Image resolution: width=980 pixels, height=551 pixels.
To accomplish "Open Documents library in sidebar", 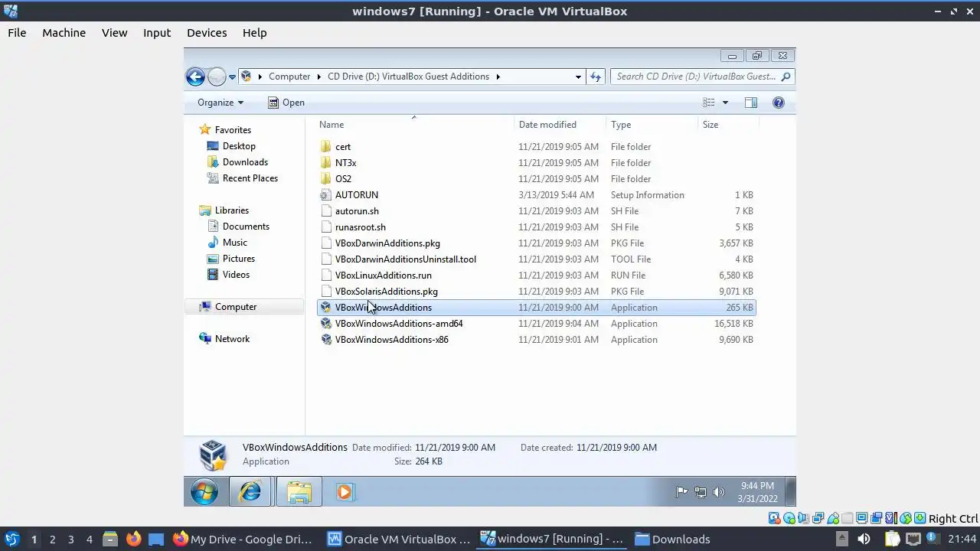I will 246,227.
